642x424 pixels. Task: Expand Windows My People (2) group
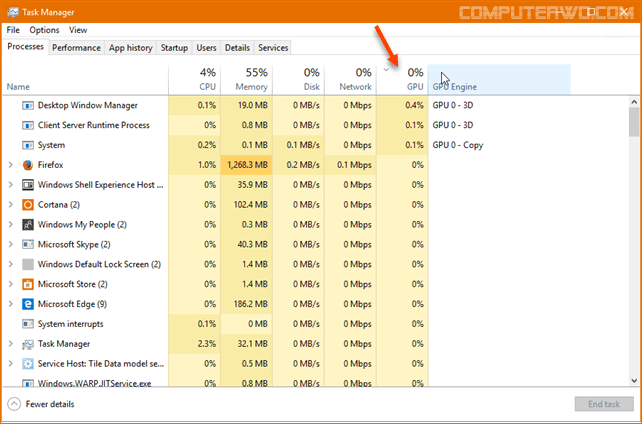(x=11, y=225)
